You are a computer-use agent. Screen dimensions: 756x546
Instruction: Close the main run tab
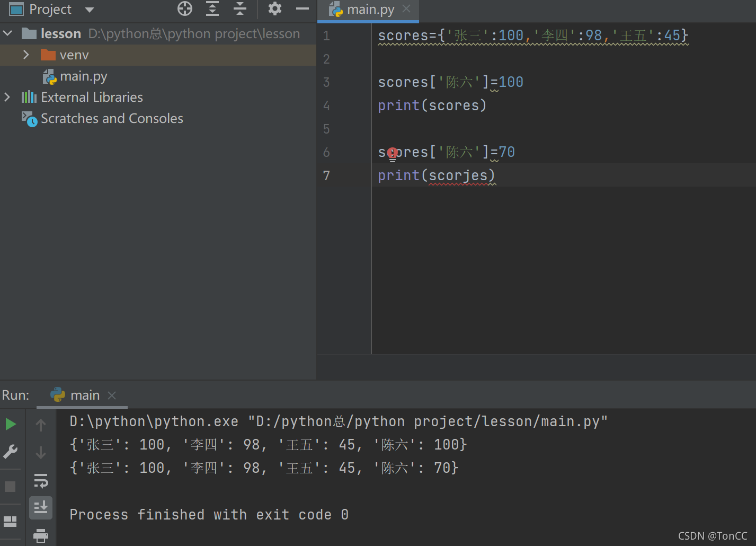pyautogui.click(x=112, y=395)
